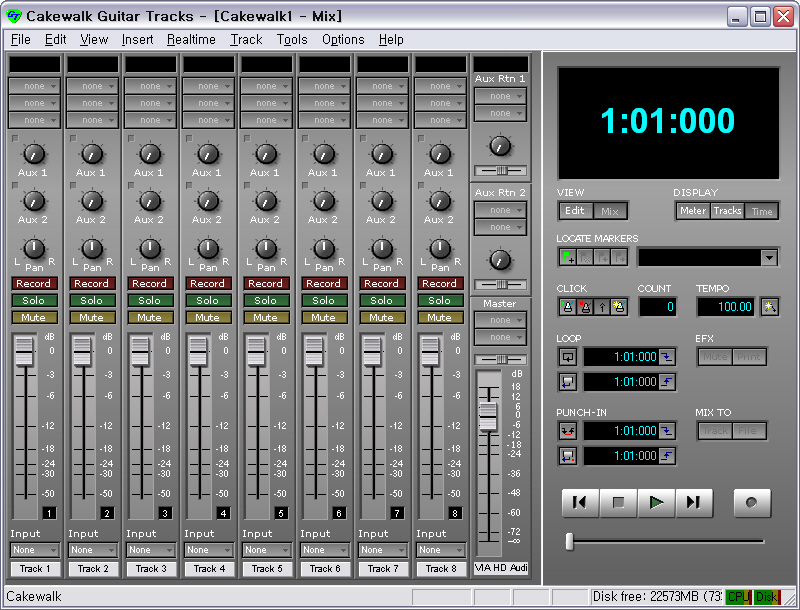Toggle the small Aux 2 checkbox on Track 4

(189, 185)
